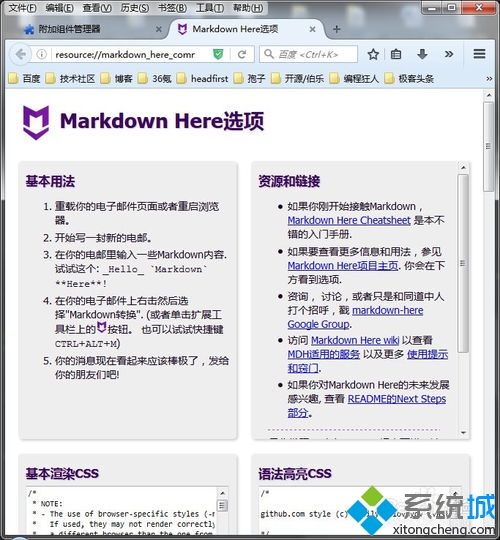This screenshot has width=500, height=540.
Task: Open the 技术社区 bookmark folder
Action: [x=70, y=79]
